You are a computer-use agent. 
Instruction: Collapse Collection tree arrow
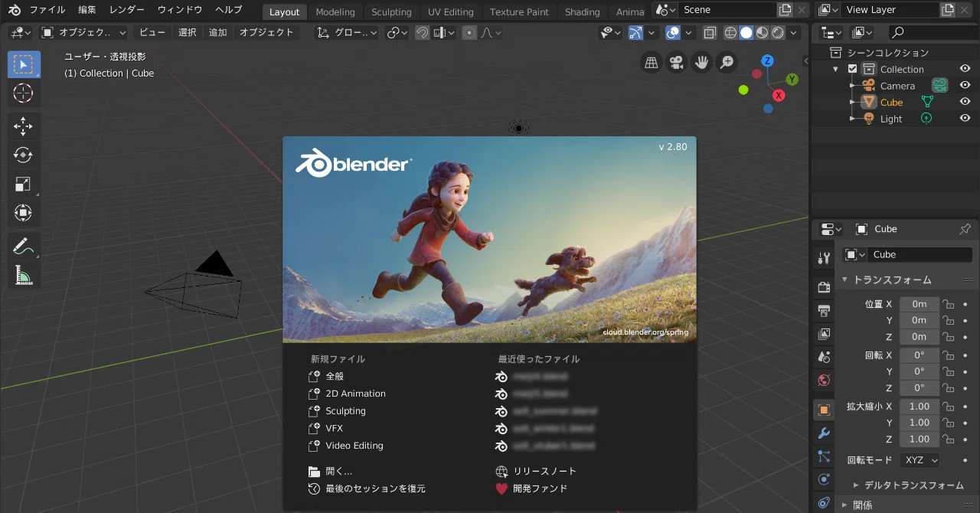836,69
